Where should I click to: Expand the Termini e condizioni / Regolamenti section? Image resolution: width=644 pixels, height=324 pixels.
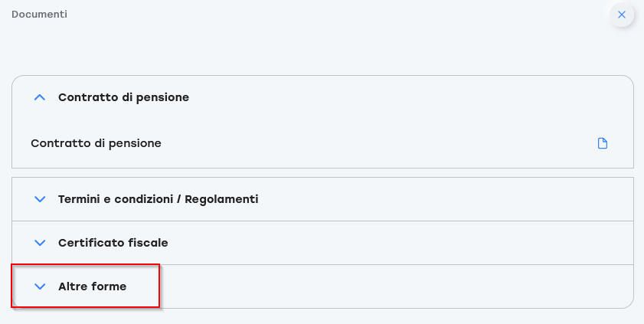coord(158,199)
